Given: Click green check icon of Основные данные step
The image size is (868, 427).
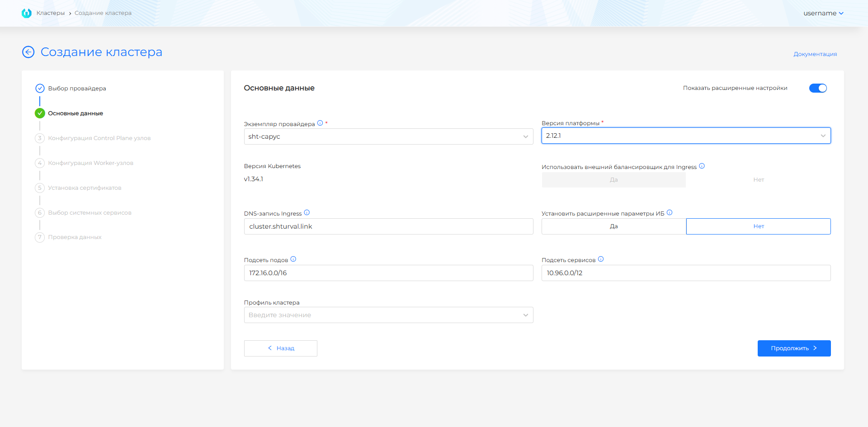Looking at the screenshot, I should (x=40, y=113).
